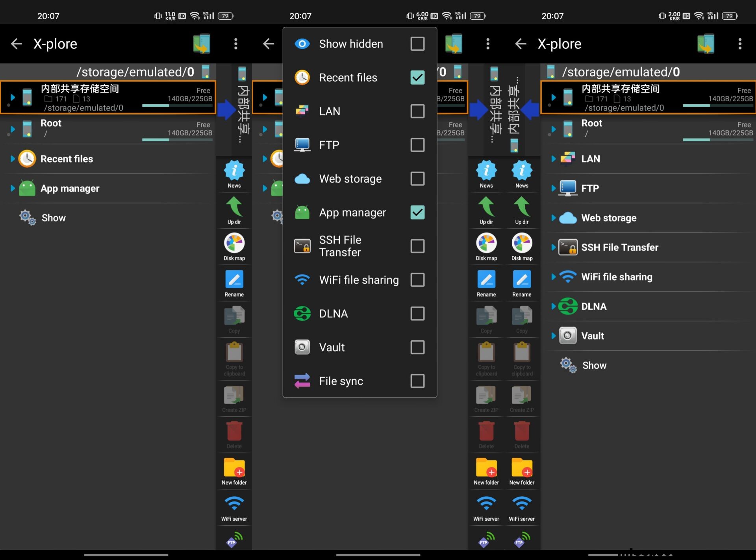Screen dimensions: 756x560
Task: Tap pane-switch icon in right screenshot header
Action: coord(706,44)
